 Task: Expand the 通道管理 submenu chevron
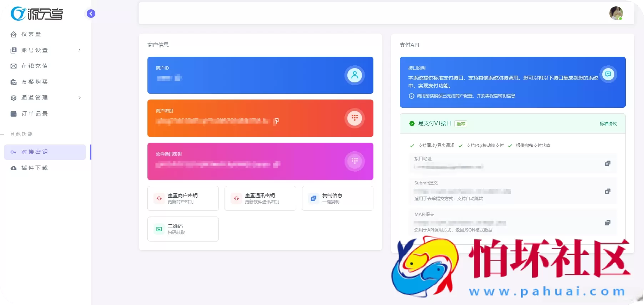click(80, 98)
